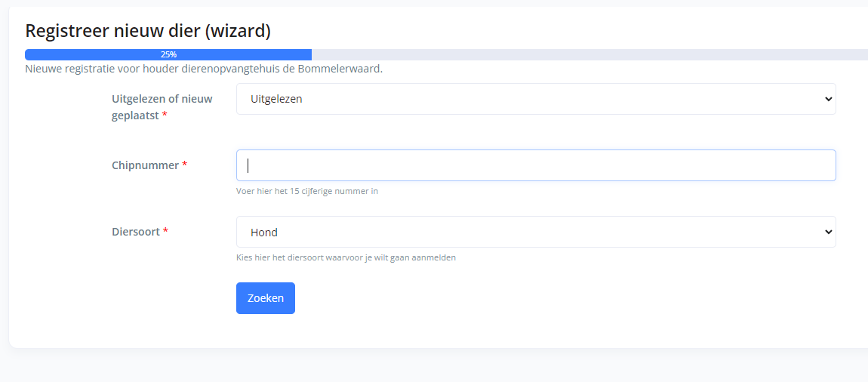Click the gray page background below the form card
This screenshot has height=382, width=868.
tap(434, 366)
